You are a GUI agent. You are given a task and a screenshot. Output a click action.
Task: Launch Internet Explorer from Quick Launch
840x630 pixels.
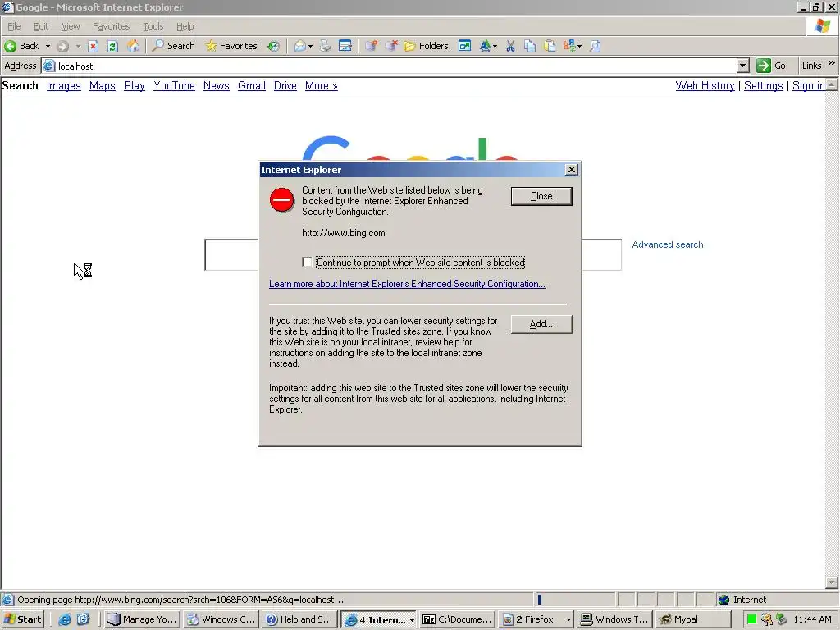(65, 619)
